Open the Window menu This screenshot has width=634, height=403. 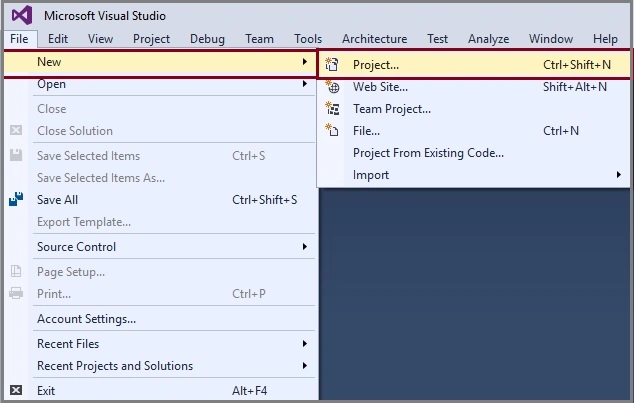click(x=551, y=39)
